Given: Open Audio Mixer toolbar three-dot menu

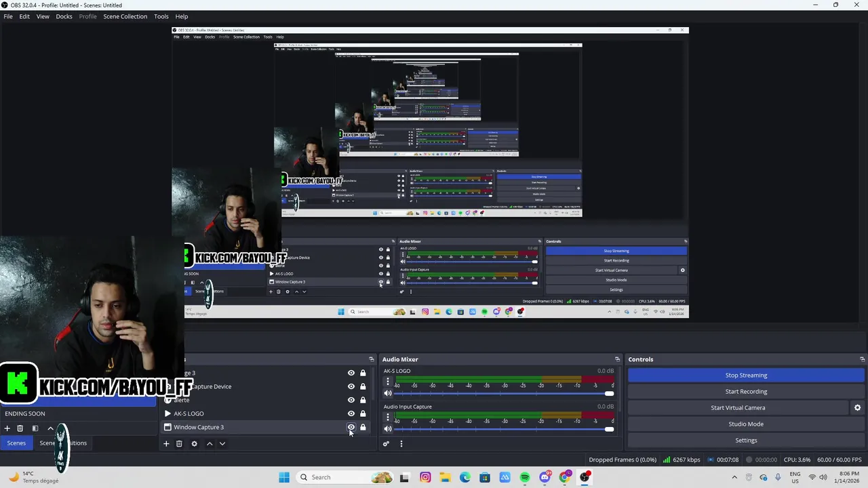Looking at the screenshot, I should point(401,444).
